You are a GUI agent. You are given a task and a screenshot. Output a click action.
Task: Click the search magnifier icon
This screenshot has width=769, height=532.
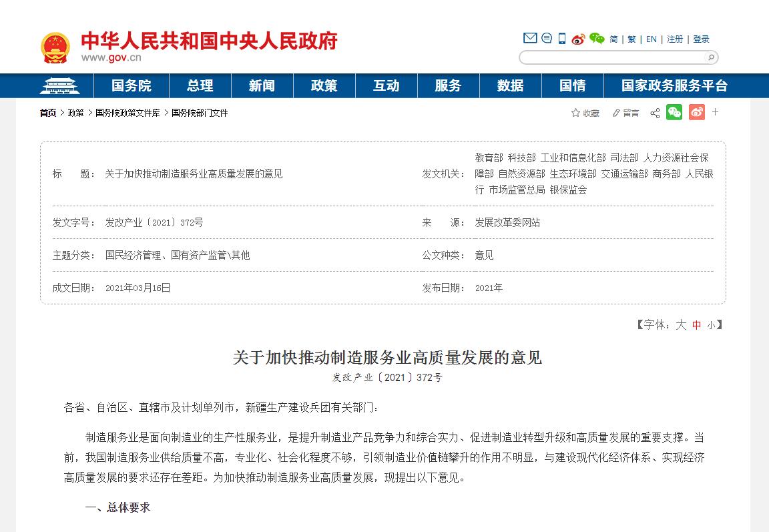(x=711, y=57)
